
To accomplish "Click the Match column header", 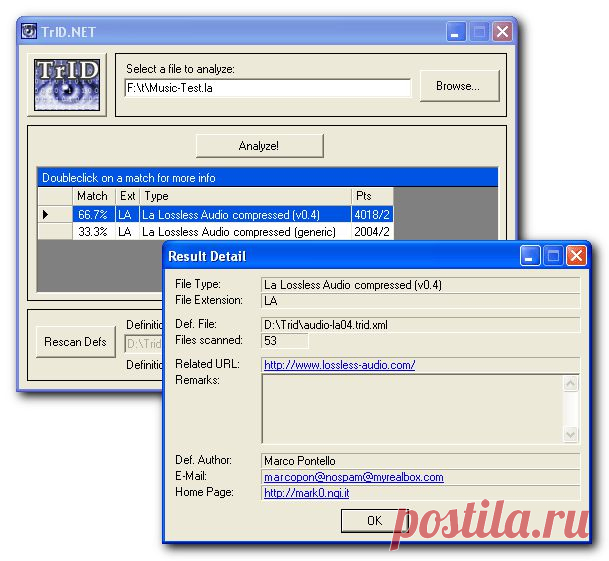I will [x=94, y=196].
